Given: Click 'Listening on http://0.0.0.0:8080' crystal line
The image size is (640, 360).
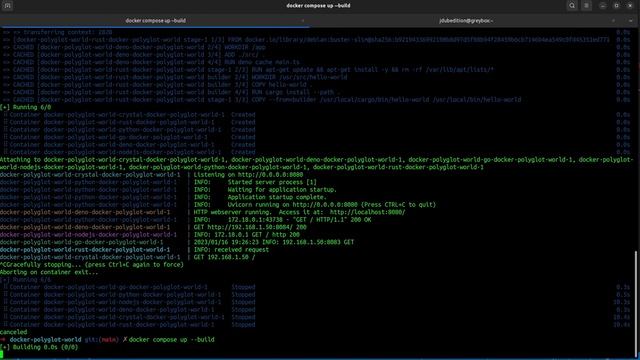Looking at the screenshot, I should (x=248, y=175).
